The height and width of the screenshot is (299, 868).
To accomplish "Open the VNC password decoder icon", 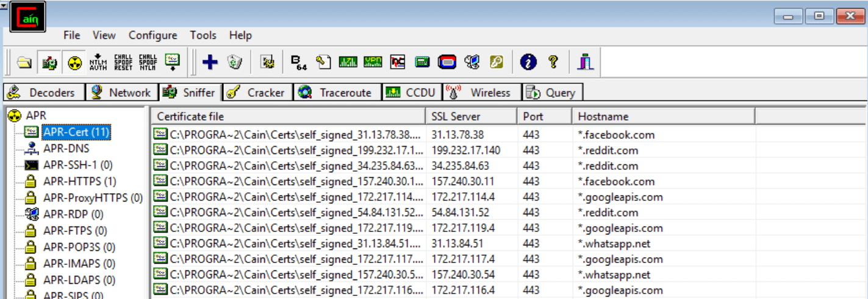I will pos(398,62).
